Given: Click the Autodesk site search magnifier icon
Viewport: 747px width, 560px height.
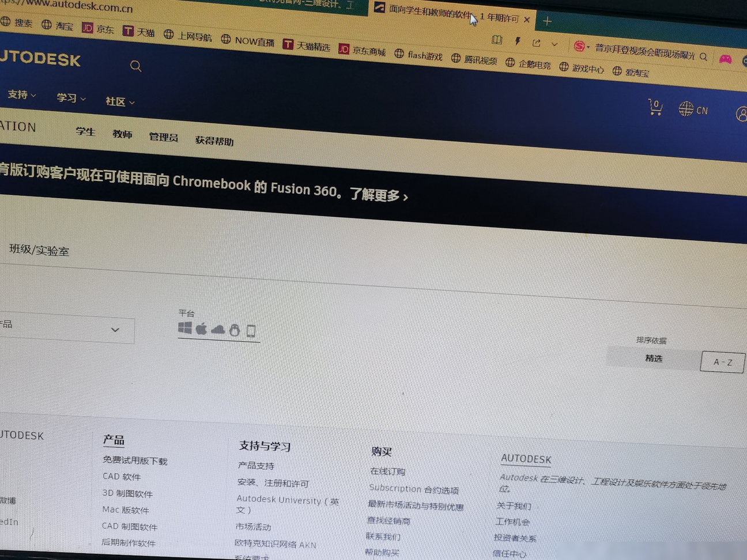Looking at the screenshot, I should click(135, 66).
